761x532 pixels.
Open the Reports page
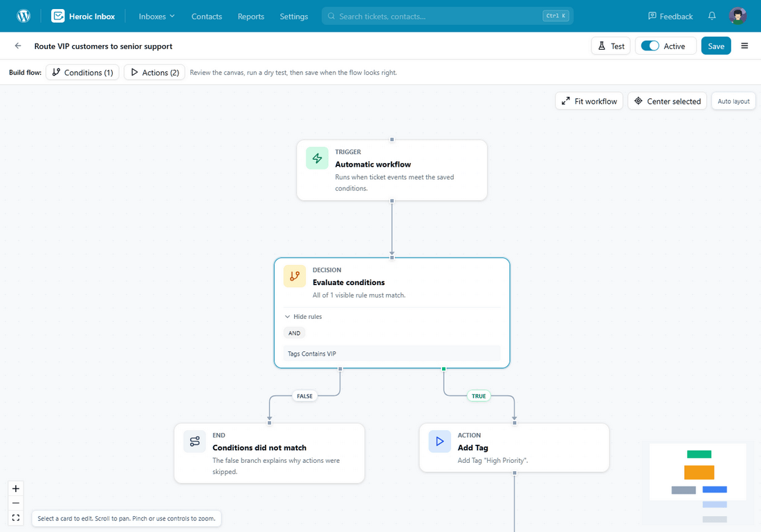tap(251, 16)
